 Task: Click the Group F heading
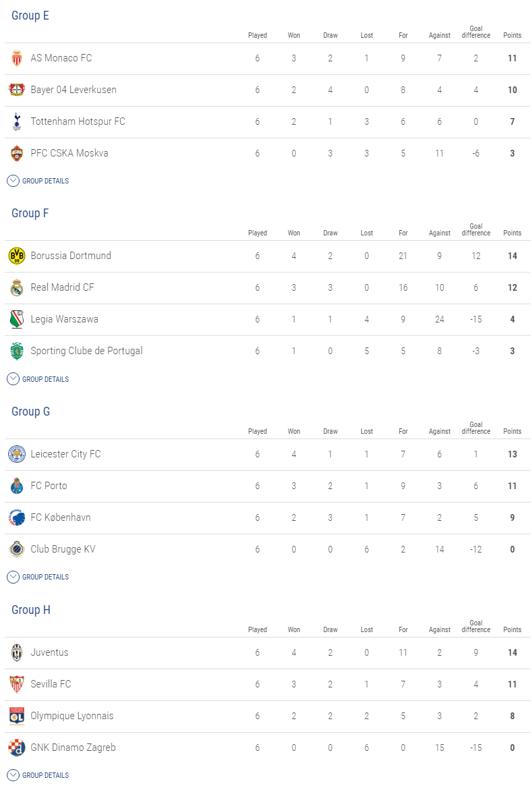[30, 213]
